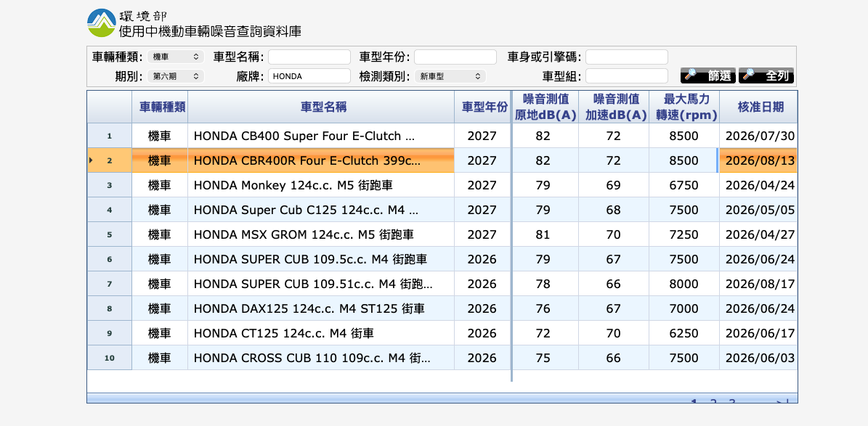
Task: Select row number 8 indicator cell
Action: [110, 308]
